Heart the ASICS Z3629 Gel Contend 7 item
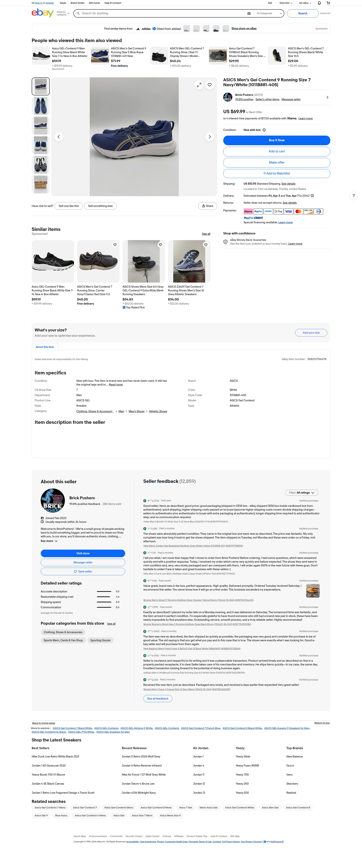The width and height of the screenshot is (362, 868). pos(206,245)
